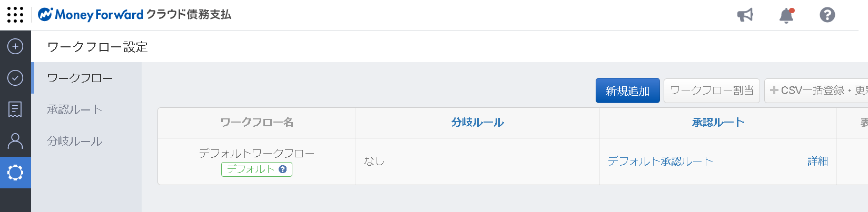Open the notifications bell icon

click(786, 15)
